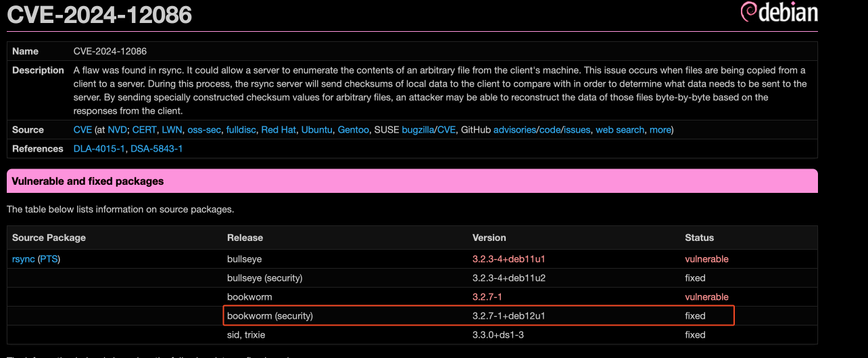Follow the LWN link
Screen dimensions: 868x358
172,130
